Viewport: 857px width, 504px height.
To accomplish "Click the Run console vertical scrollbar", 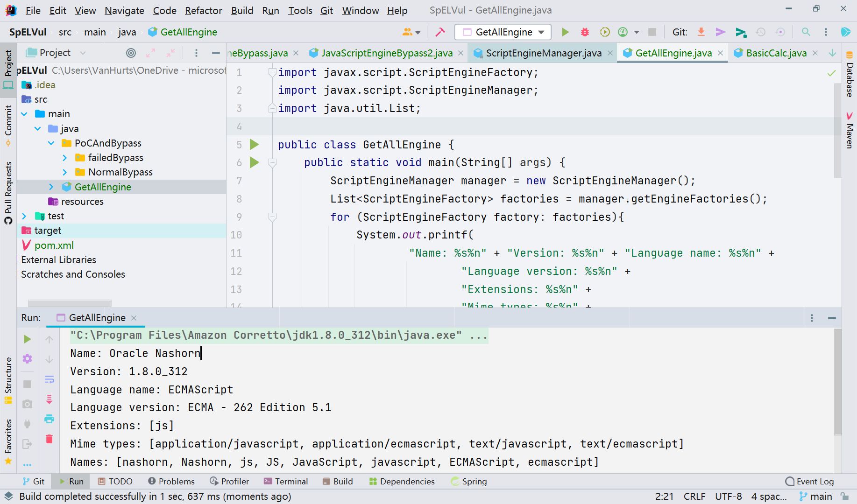I will coord(838,383).
